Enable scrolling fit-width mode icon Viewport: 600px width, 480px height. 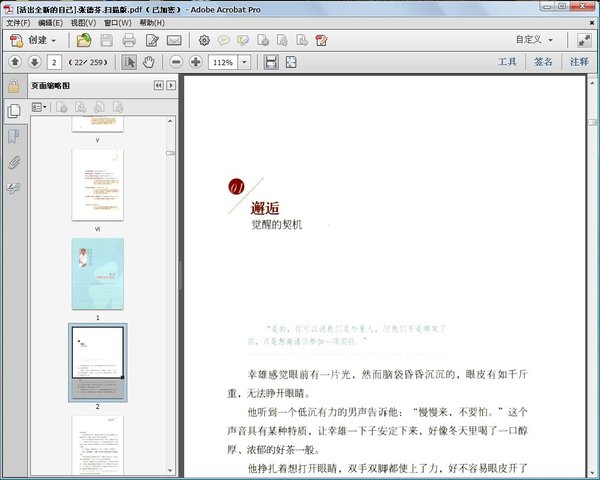pyautogui.click(x=271, y=62)
